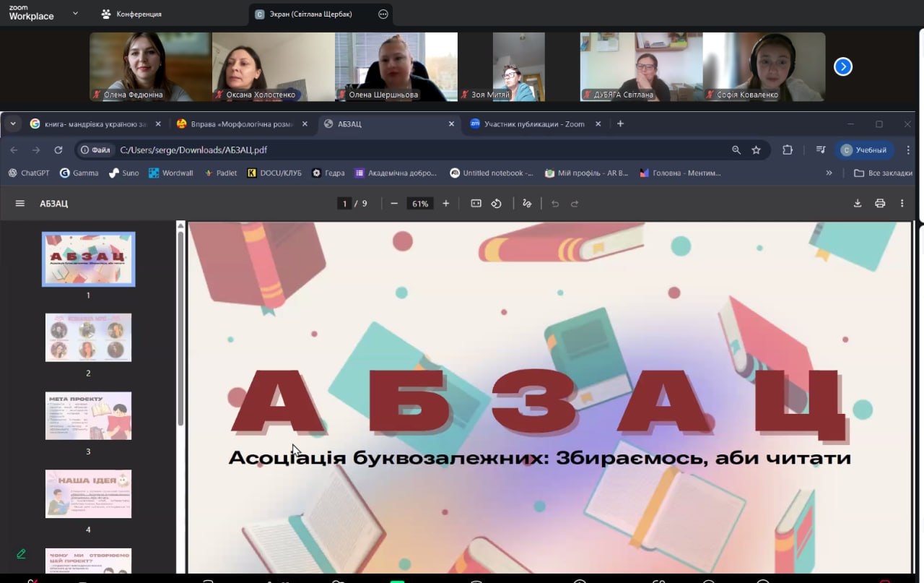924x583 pixels.
Task: Open the Все закладки folder
Action: (x=883, y=173)
